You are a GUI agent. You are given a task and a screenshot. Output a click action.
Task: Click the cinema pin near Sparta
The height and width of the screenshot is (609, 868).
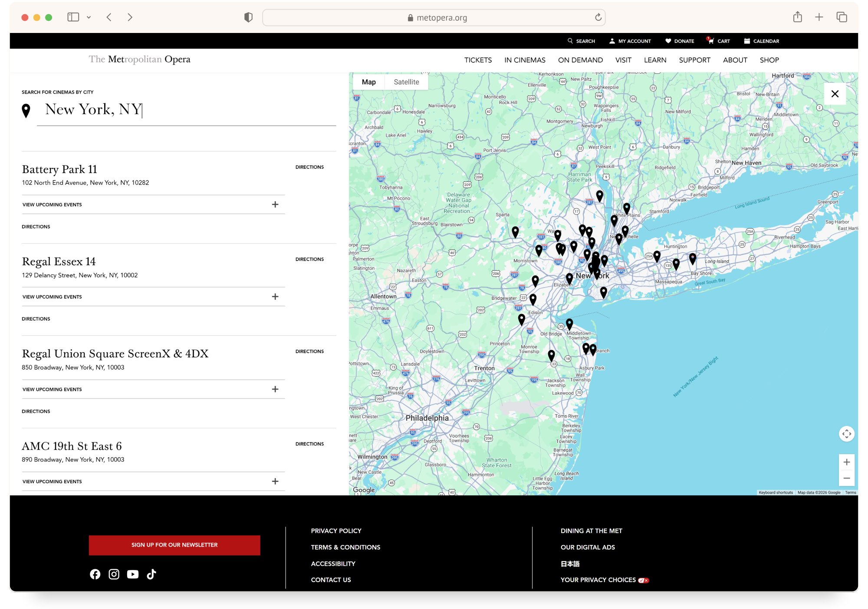click(x=515, y=232)
